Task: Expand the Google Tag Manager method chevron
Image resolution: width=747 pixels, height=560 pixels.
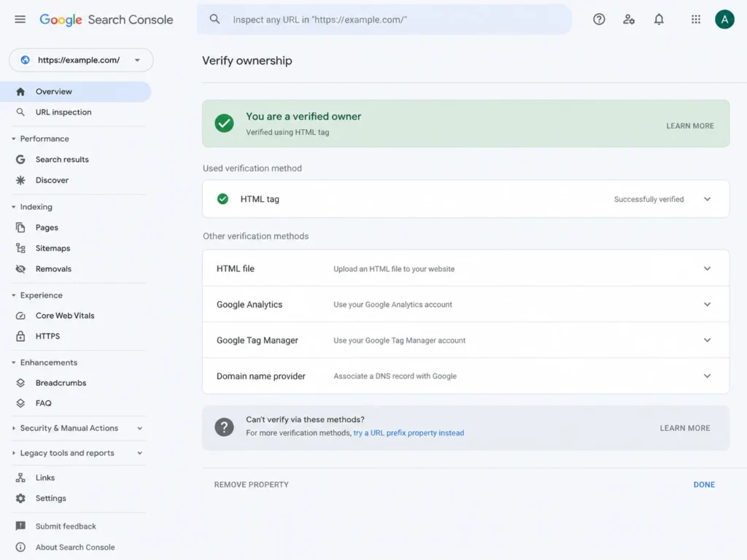Action: 707,340
